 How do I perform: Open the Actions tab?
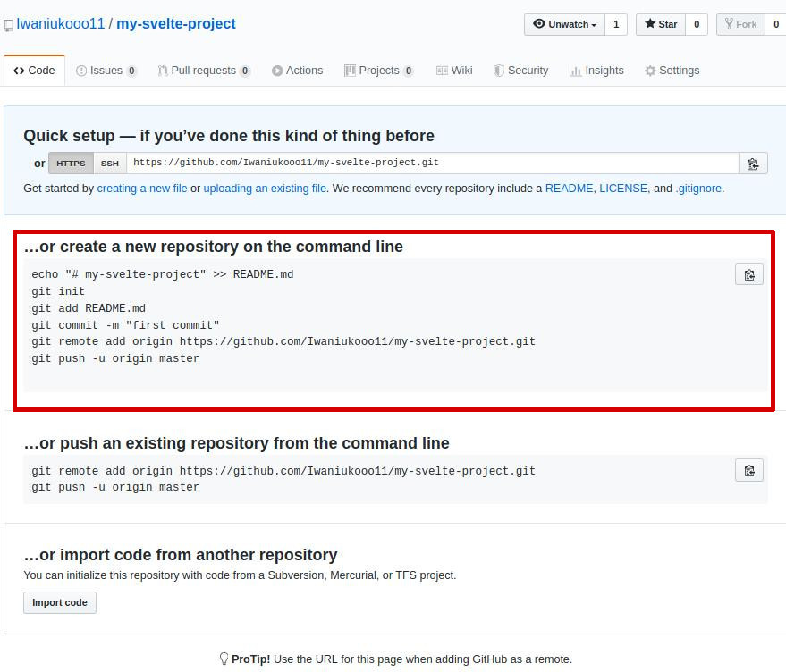[297, 70]
